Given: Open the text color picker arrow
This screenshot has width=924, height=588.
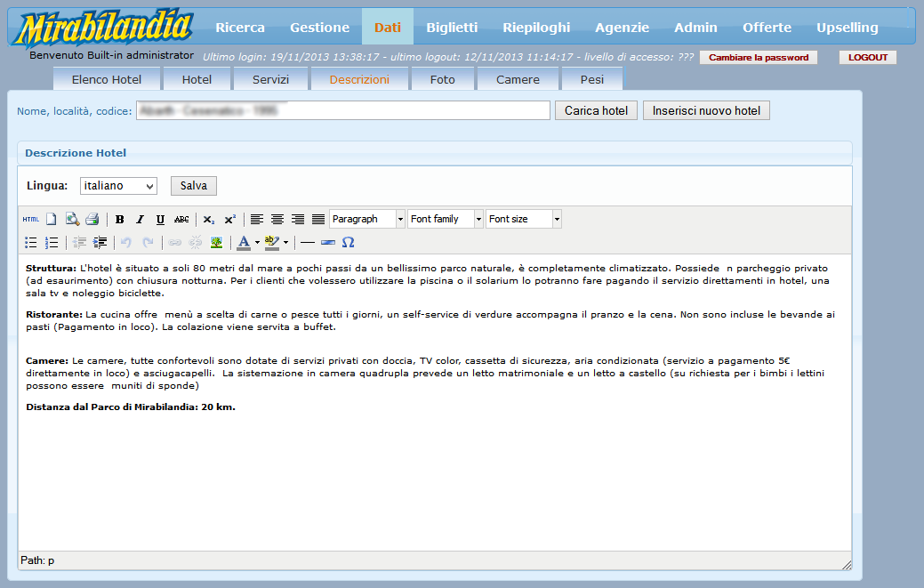Looking at the screenshot, I should pos(257,242).
